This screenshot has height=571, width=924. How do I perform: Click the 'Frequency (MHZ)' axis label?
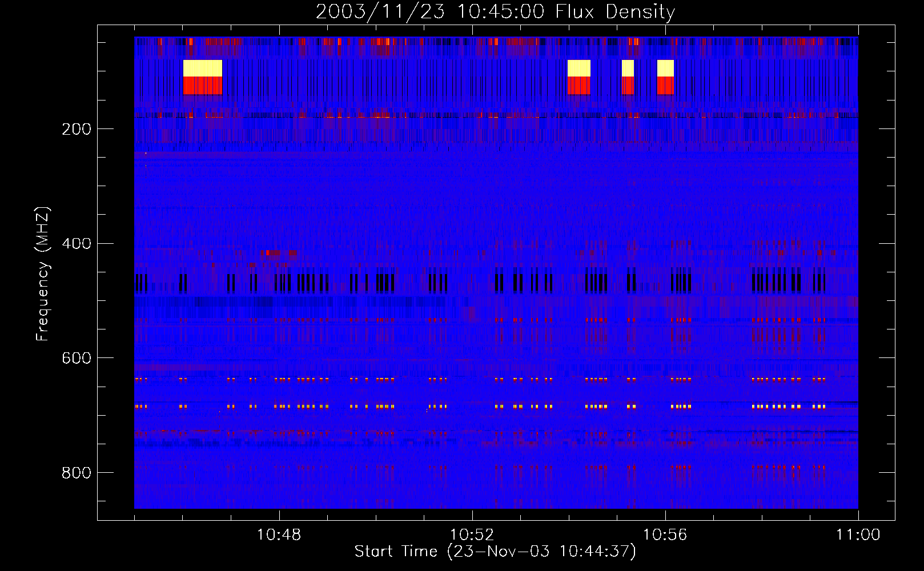click(43, 274)
